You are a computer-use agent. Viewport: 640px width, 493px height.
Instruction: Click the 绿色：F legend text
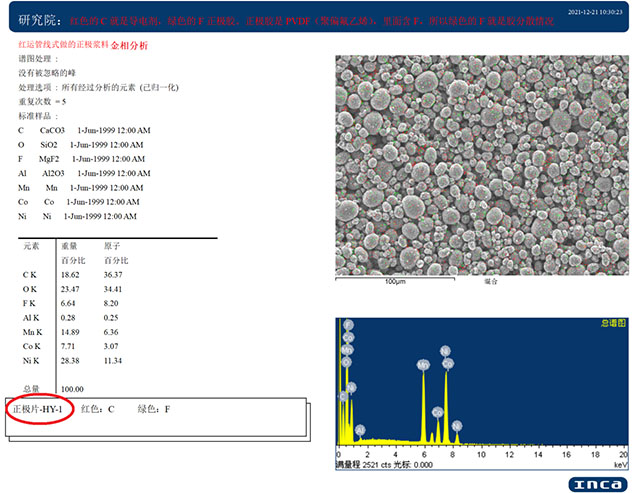coord(153,410)
